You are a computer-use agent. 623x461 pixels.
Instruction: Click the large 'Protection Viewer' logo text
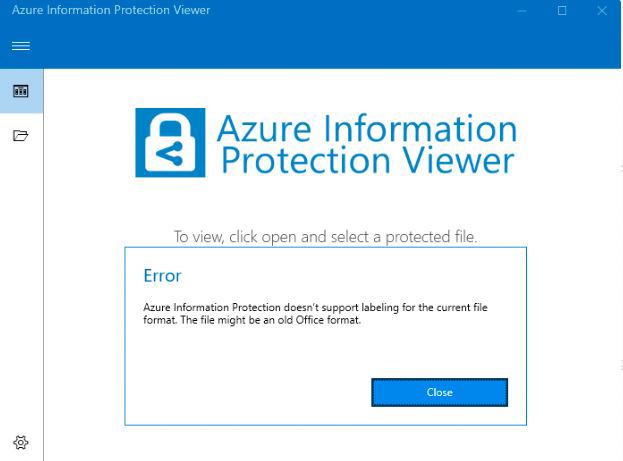tap(368, 161)
